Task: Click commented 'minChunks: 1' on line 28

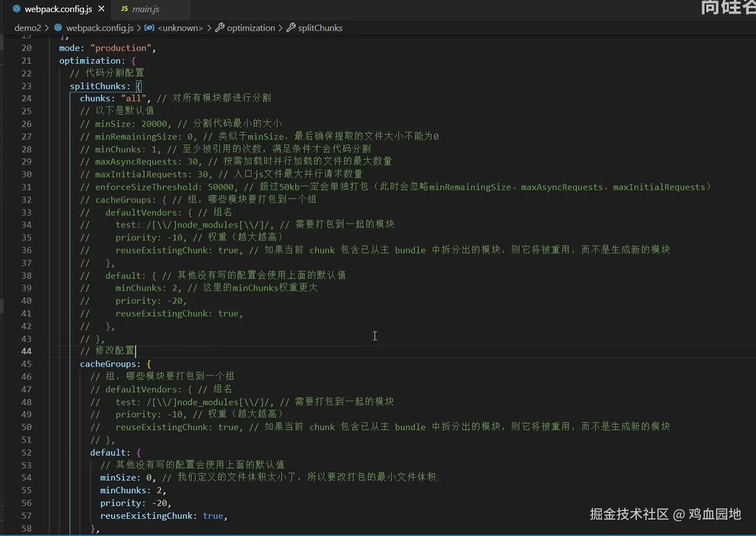Action: 126,149
